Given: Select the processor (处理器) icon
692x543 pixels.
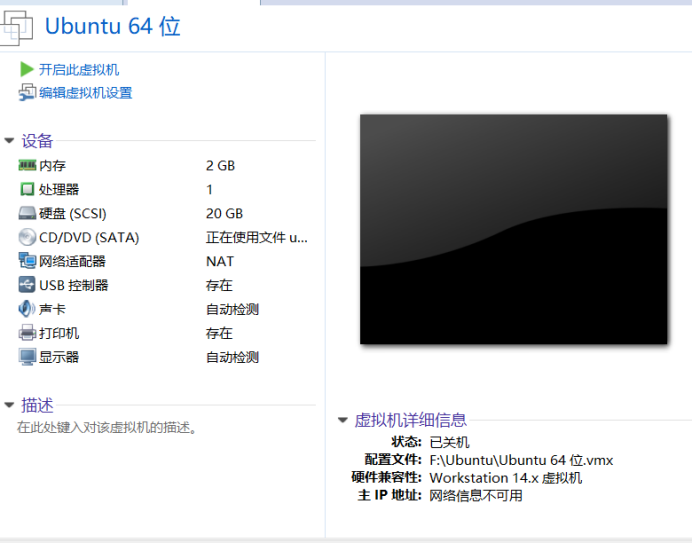Looking at the screenshot, I should [x=27, y=189].
